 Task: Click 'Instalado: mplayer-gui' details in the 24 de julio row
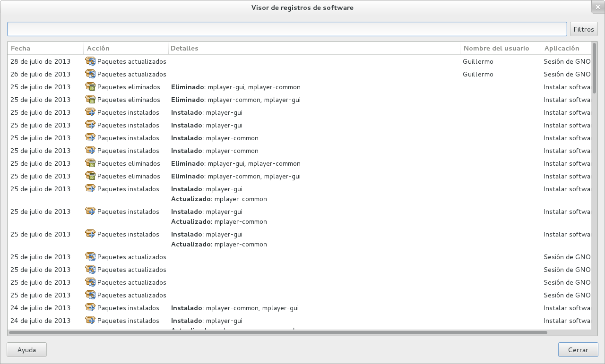(x=207, y=321)
